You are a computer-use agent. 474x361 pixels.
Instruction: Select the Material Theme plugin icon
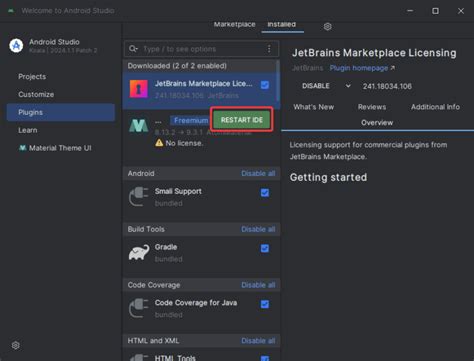(139, 126)
